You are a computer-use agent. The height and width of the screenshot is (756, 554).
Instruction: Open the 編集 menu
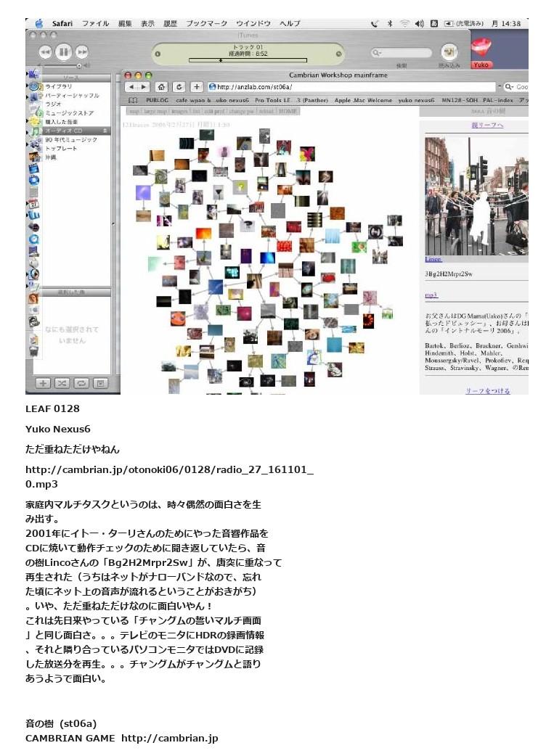click(125, 23)
